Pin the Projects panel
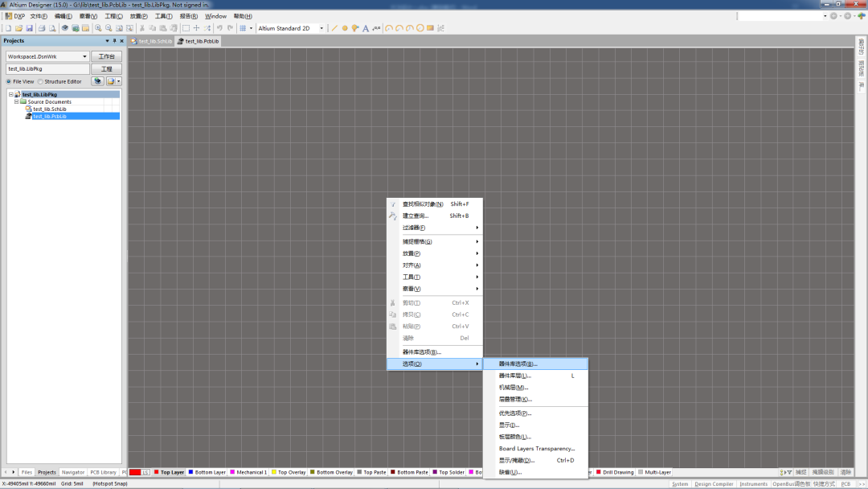Screen dimensions: 868x489 pyautogui.click(x=115, y=41)
